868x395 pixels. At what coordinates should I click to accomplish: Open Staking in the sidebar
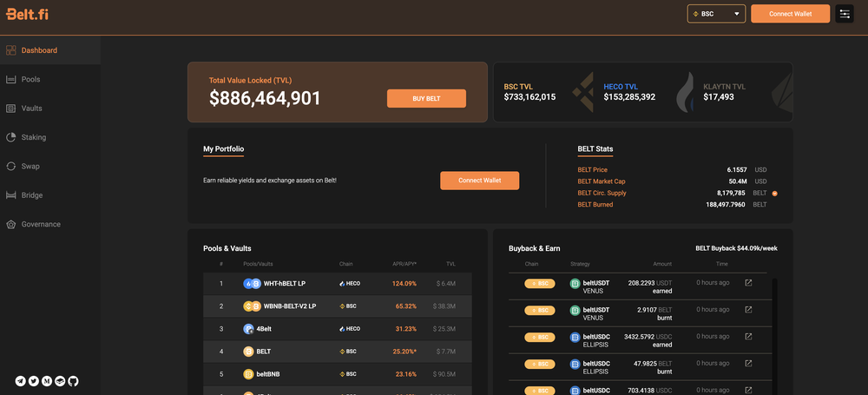pos(50,137)
